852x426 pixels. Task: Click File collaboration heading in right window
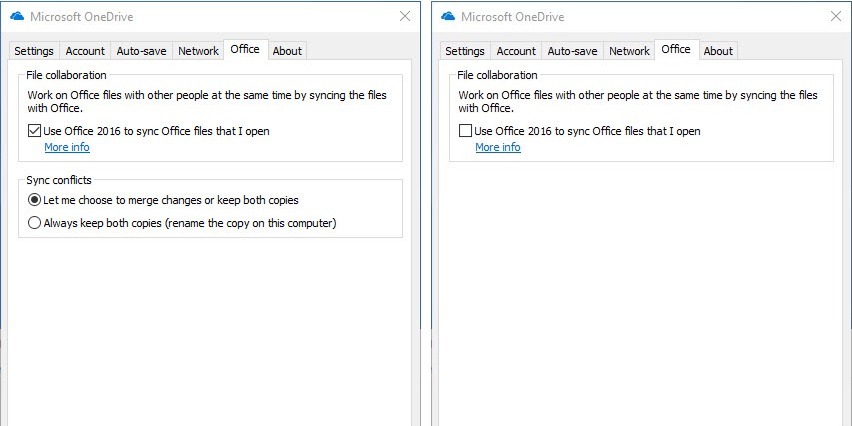tap(497, 75)
